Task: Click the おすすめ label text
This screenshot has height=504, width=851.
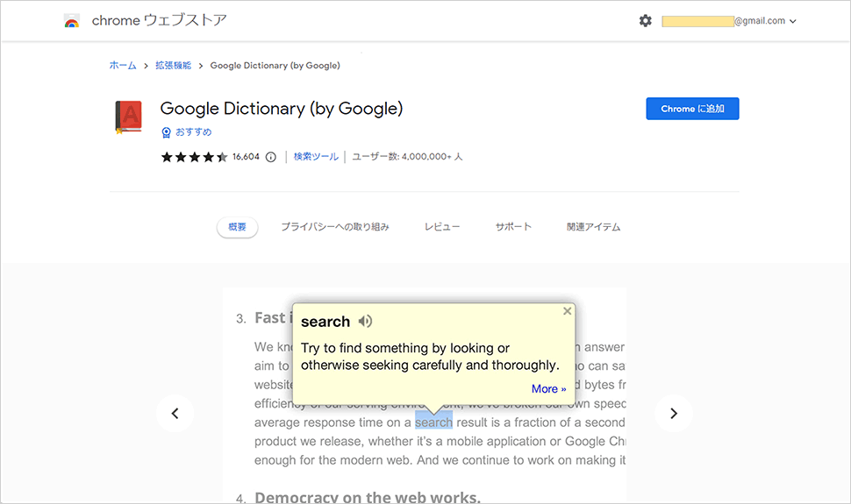Action: 193,131
